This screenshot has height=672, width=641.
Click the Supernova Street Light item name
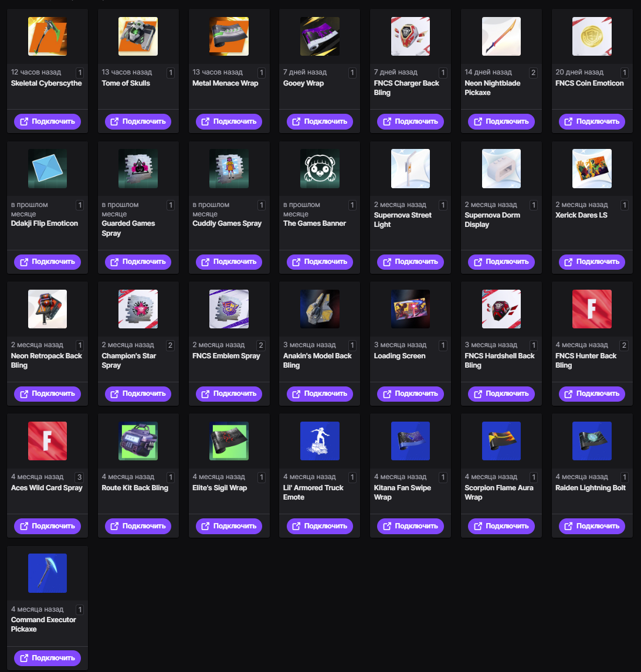pyautogui.click(x=403, y=220)
